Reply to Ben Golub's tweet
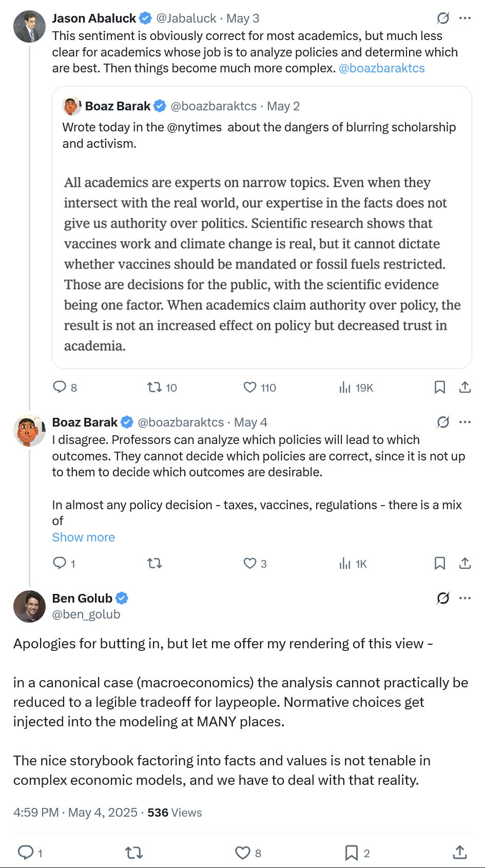Image resolution: width=485 pixels, height=868 pixels. coord(26,853)
